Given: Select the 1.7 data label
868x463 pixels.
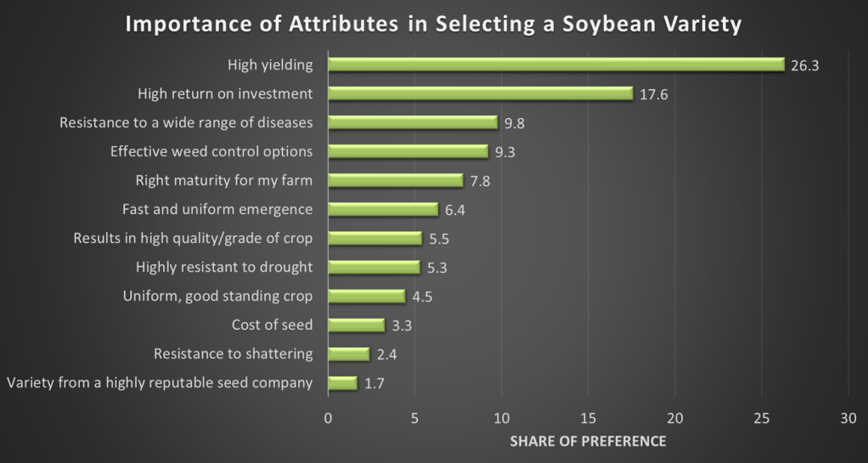Looking at the screenshot, I should pyautogui.click(x=375, y=383).
